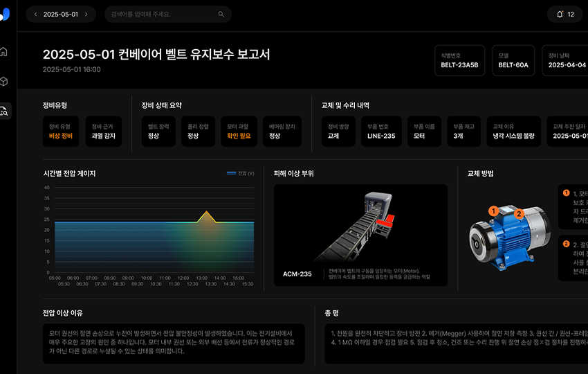Open the home page from the sidebar

pyautogui.click(x=4, y=52)
